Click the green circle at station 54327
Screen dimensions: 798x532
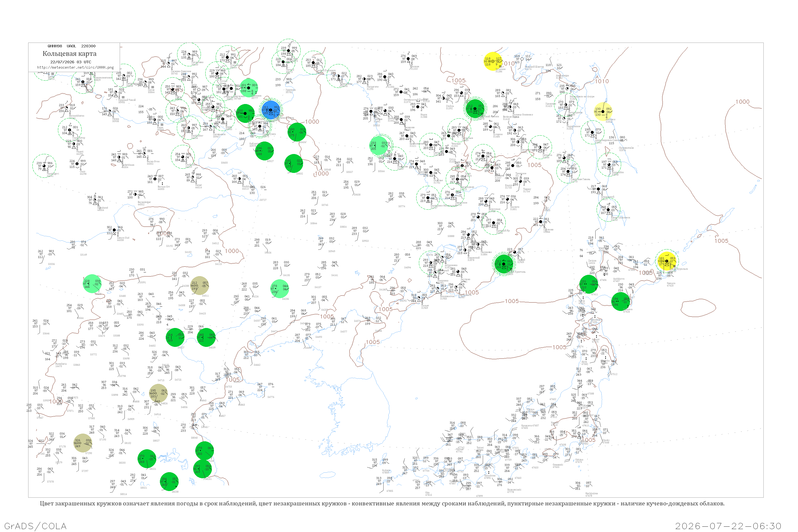pyautogui.click(x=175, y=338)
